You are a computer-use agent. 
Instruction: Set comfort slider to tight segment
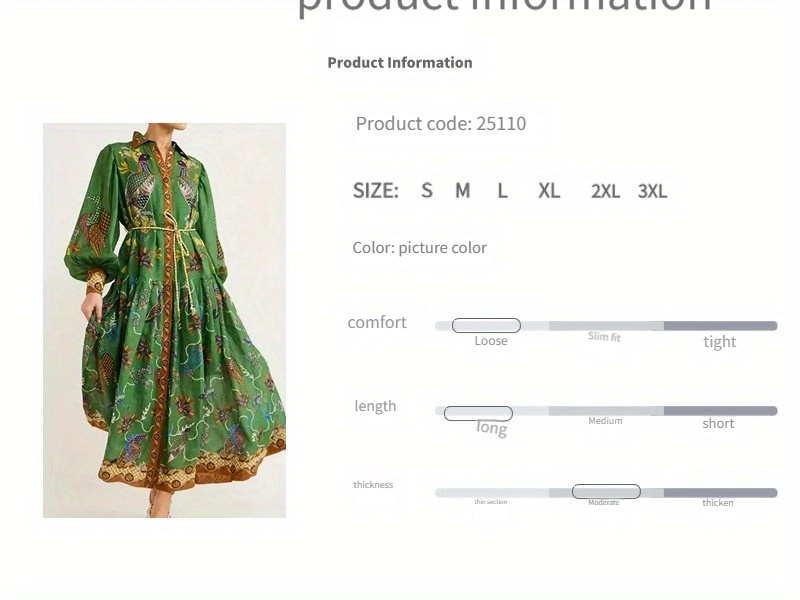(x=720, y=326)
